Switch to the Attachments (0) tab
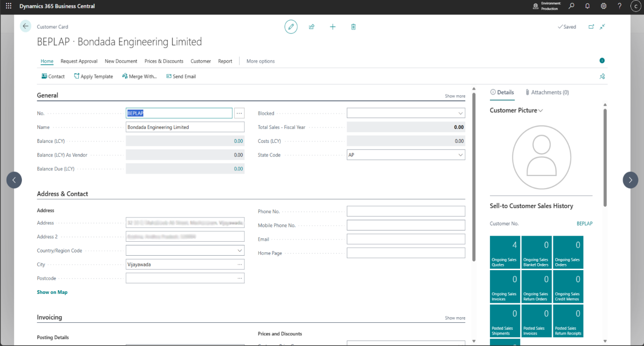The image size is (644, 346). click(x=547, y=92)
